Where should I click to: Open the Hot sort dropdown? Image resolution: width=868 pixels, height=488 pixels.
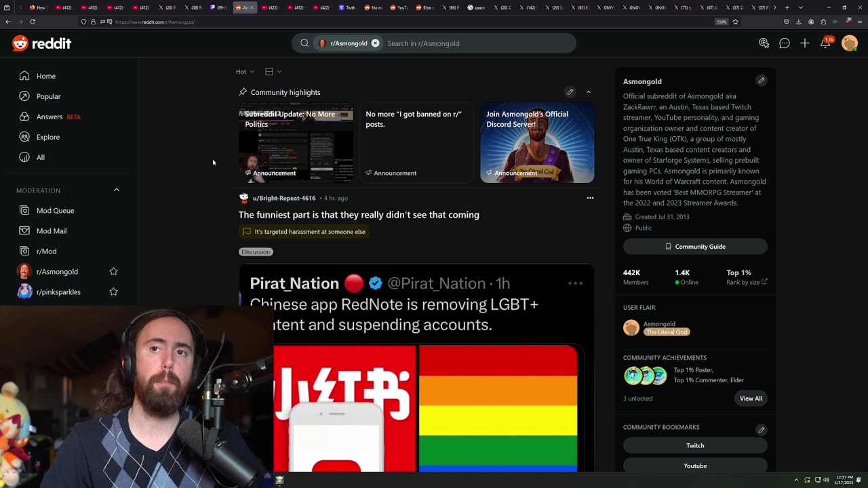[245, 72]
